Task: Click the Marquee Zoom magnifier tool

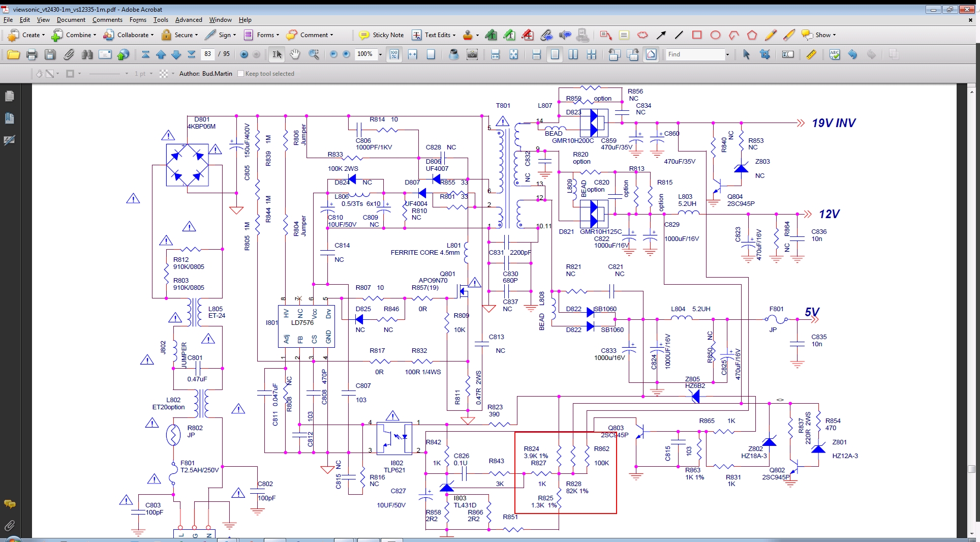Action: point(314,54)
